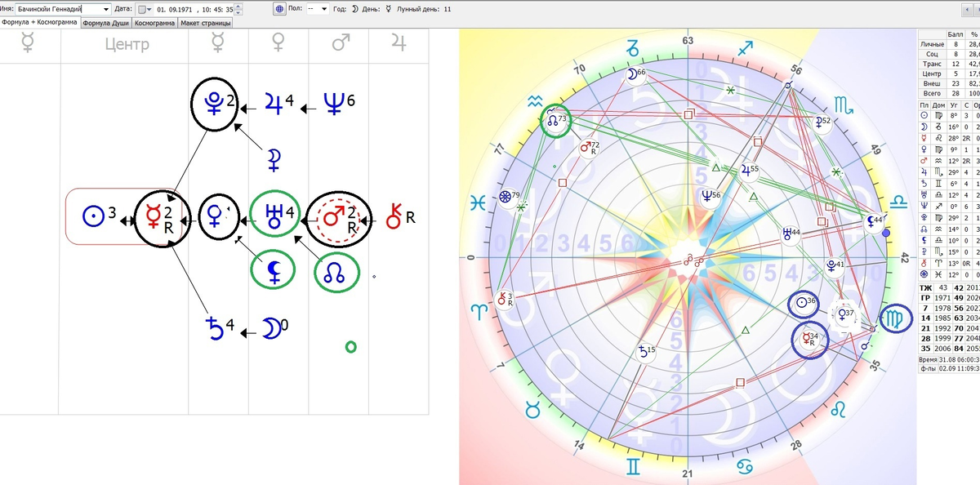This screenshot has height=485, width=980.
Task: Click Chiron 3 R on the cosmogram
Action: click(505, 299)
